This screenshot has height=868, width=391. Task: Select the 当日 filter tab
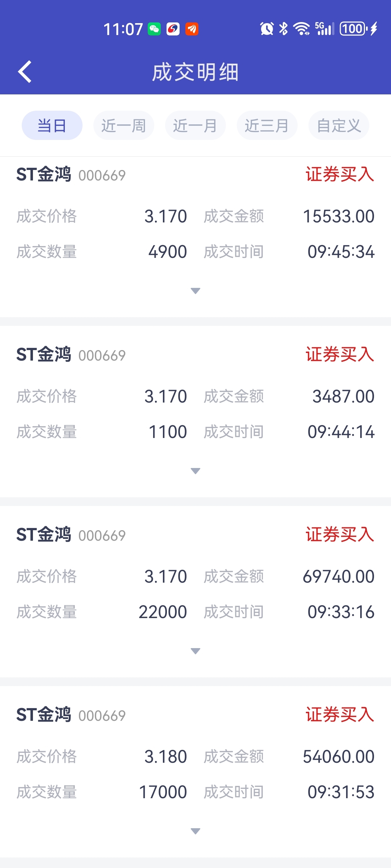coord(52,125)
